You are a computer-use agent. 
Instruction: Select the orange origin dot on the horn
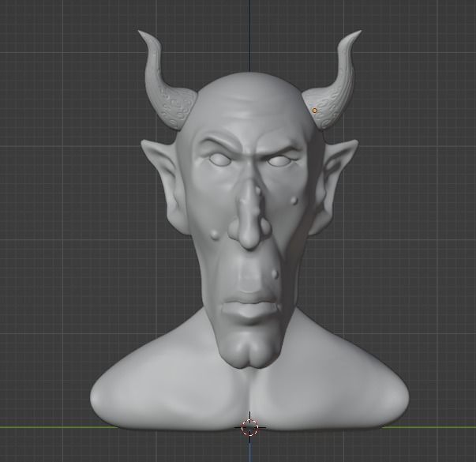(x=314, y=111)
